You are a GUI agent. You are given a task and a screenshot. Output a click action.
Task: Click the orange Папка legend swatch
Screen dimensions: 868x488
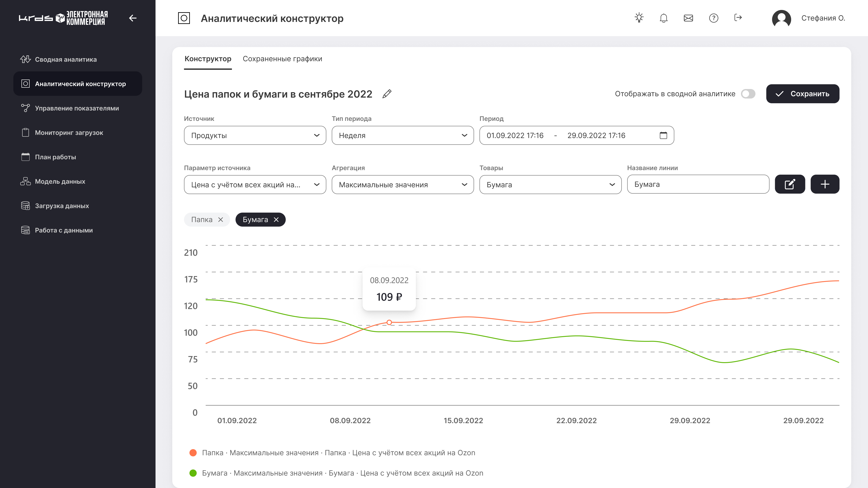(x=193, y=453)
